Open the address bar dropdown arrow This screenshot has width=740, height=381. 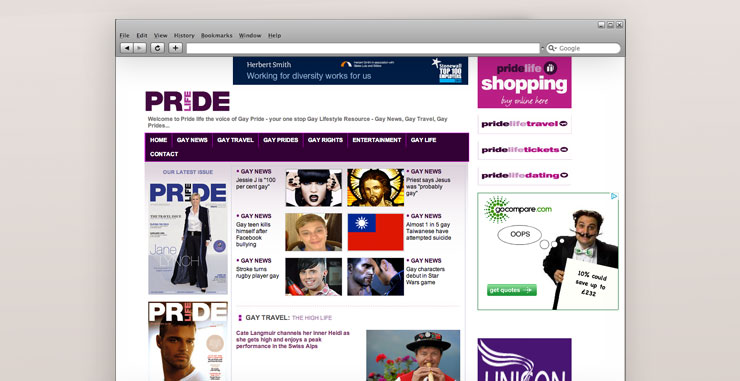pyautogui.click(x=542, y=49)
